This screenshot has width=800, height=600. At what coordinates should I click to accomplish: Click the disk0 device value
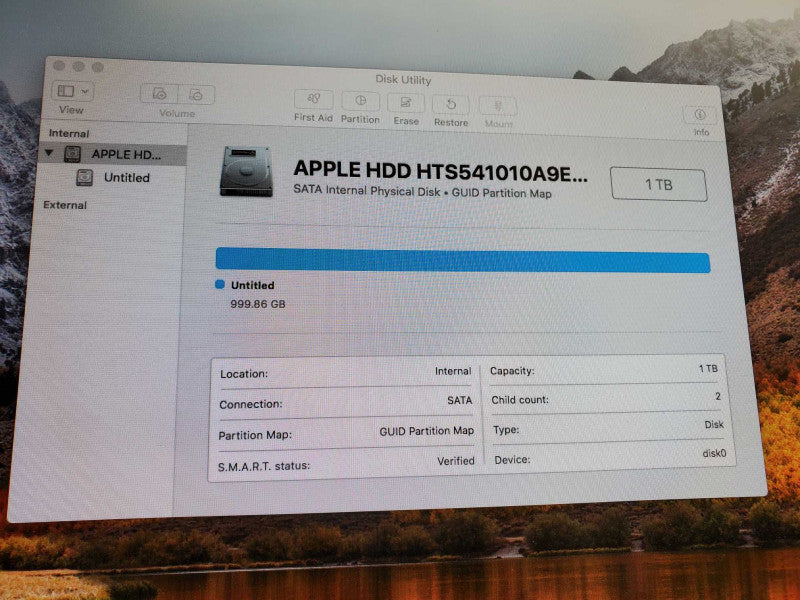click(x=714, y=453)
